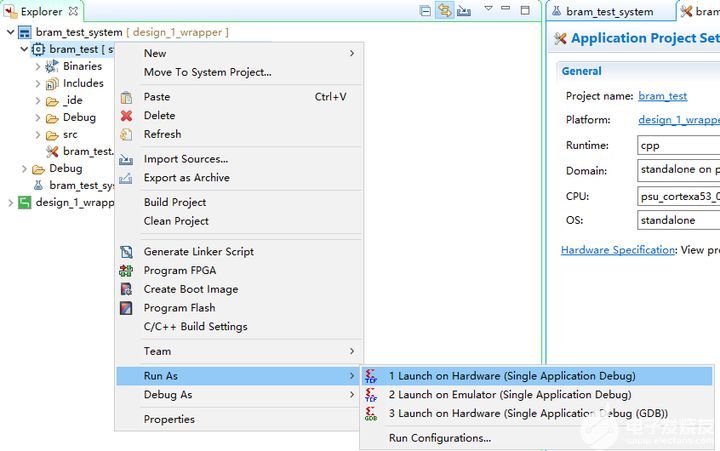Click the design_1_wrapper platform icon in tree

point(24,203)
